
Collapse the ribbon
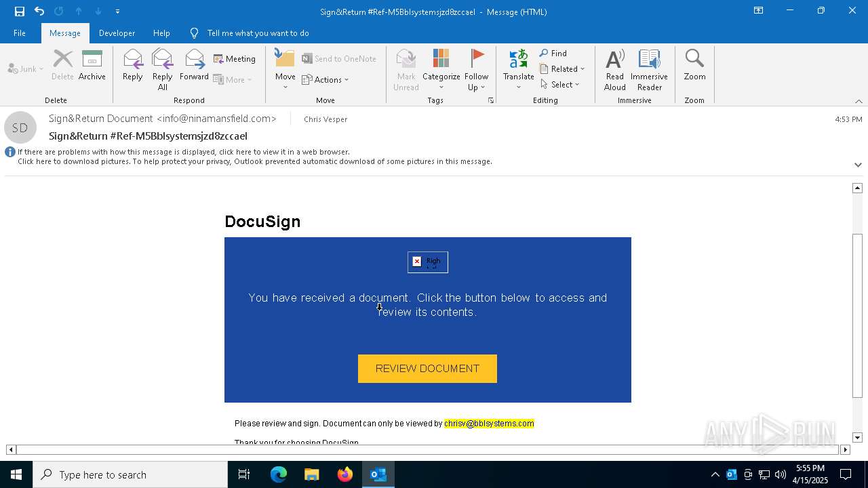pos(859,101)
